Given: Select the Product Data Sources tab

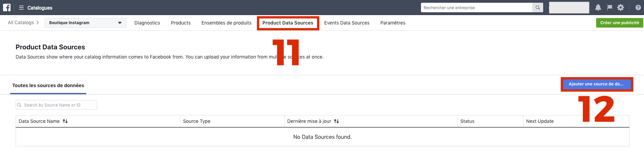Looking at the screenshot, I should click(288, 23).
